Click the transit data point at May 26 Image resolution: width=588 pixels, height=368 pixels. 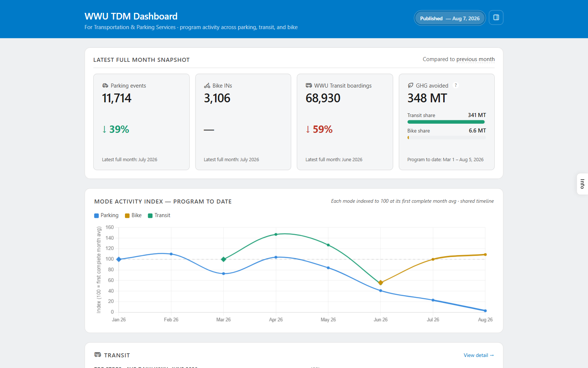328,245
